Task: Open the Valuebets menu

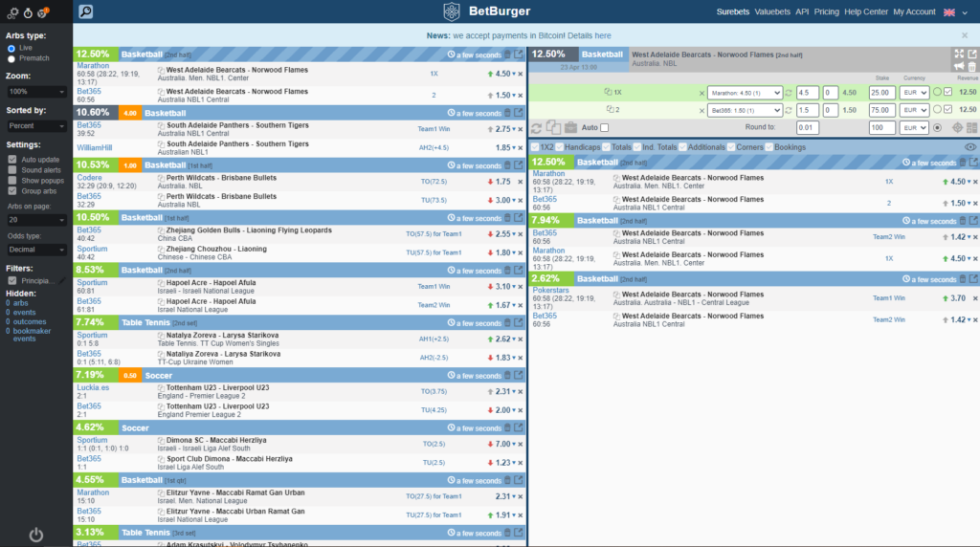Action: tap(772, 11)
